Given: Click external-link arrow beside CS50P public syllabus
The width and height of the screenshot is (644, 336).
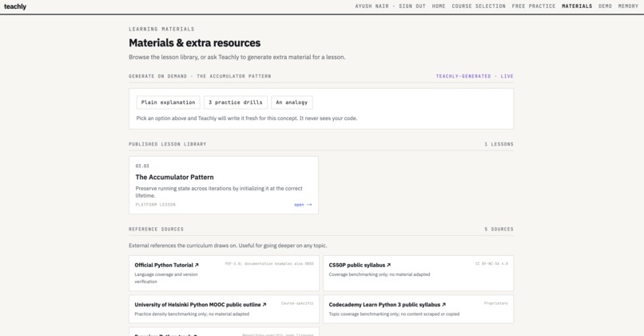Looking at the screenshot, I should 388,266.
